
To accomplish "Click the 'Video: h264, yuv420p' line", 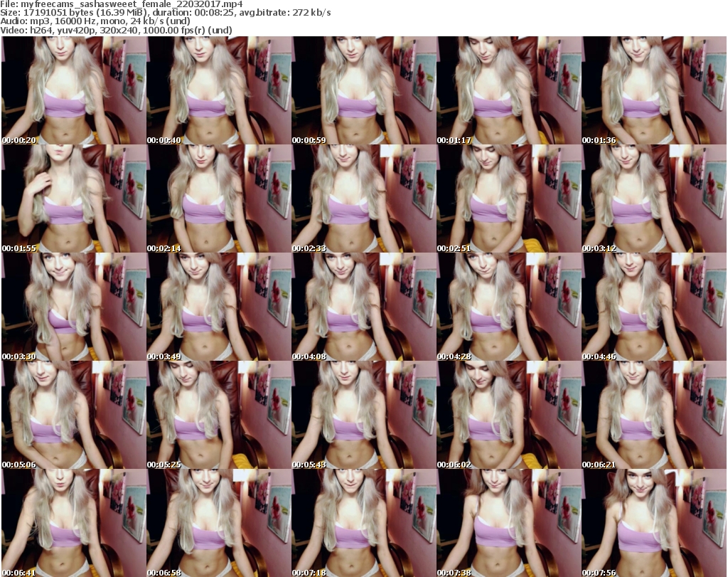I will [116, 30].
